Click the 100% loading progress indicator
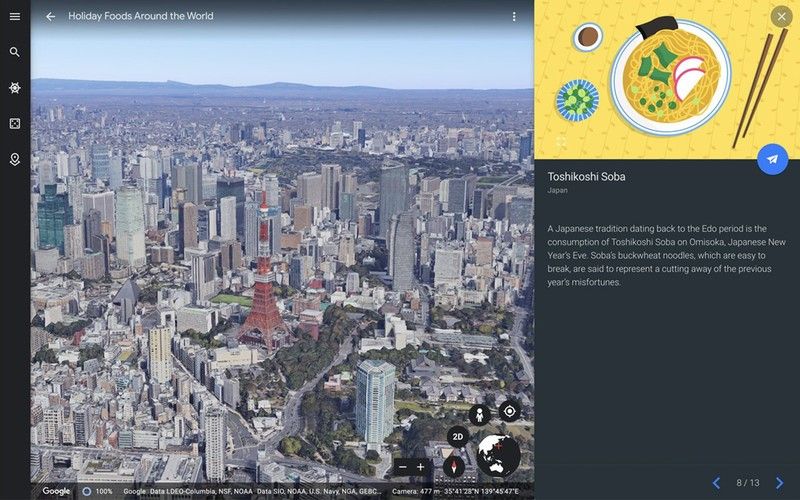The width and height of the screenshot is (800, 500). tap(97, 491)
